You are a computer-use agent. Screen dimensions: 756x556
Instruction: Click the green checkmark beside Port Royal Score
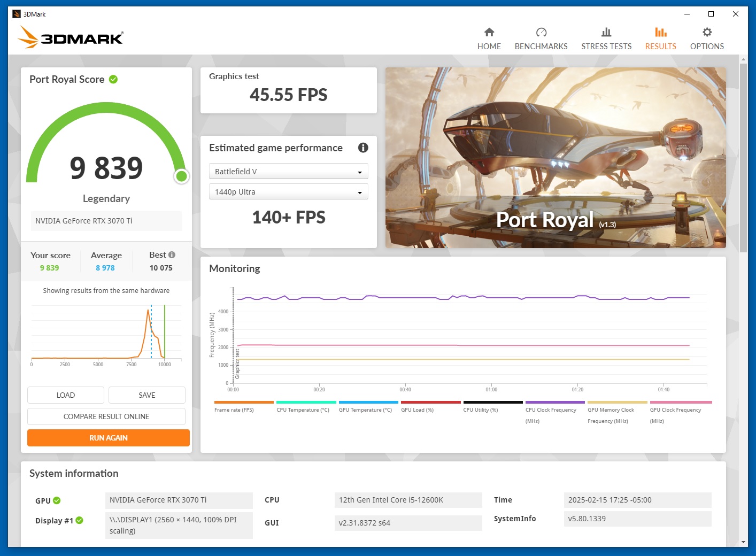click(x=113, y=79)
